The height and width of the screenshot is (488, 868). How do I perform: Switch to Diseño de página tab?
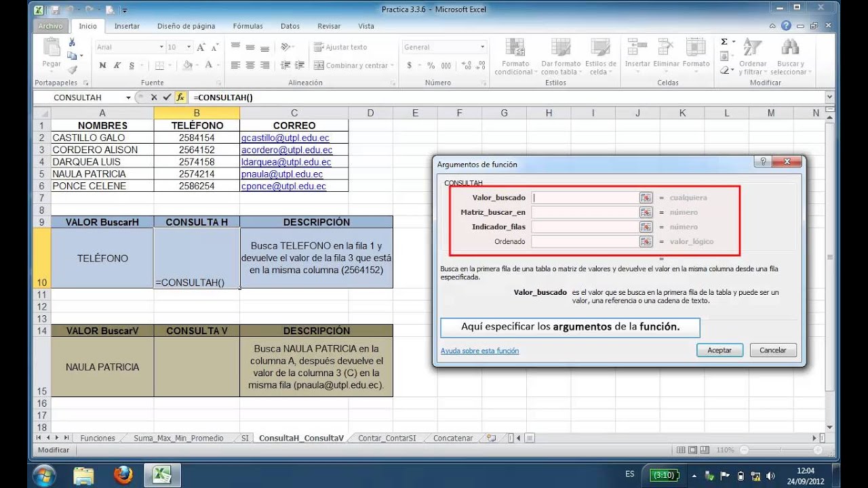[x=186, y=26]
